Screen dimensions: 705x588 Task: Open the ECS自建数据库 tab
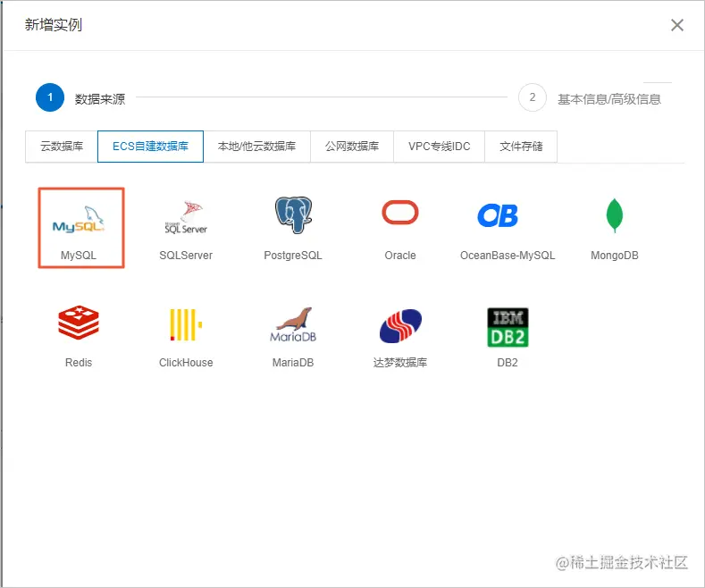point(150,146)
